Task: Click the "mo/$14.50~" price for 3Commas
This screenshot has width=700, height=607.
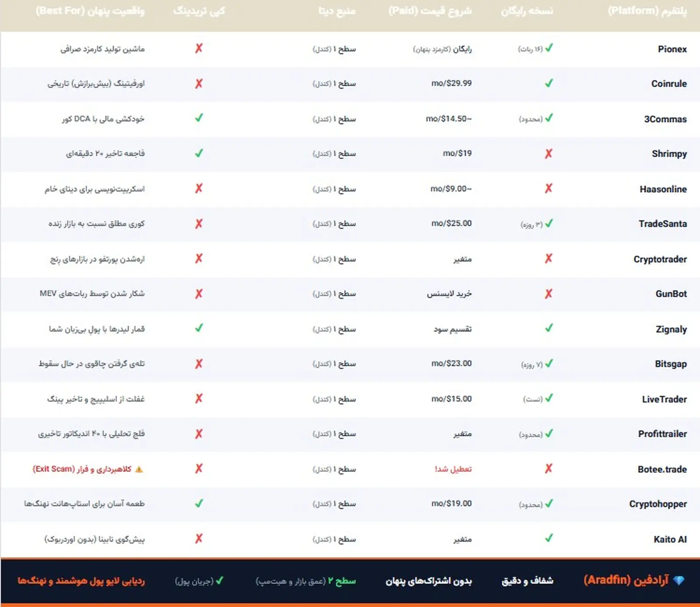Action: pyautogui.click(x=449, y=119)
